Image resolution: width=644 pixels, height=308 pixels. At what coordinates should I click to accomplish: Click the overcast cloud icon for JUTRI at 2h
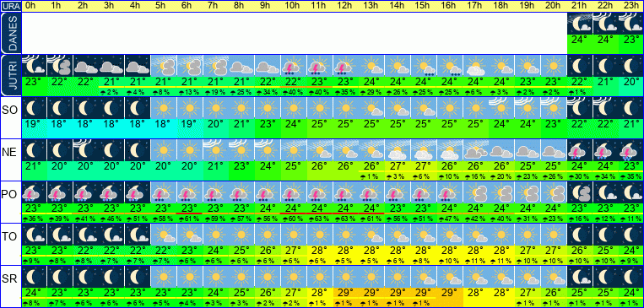coord(86,66)
